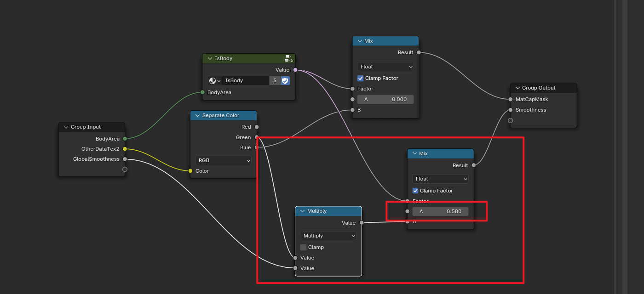The height and width of the screenshot is (294, 644).
Task: Click the Result socket on the top Mix node
Action: 419,52
